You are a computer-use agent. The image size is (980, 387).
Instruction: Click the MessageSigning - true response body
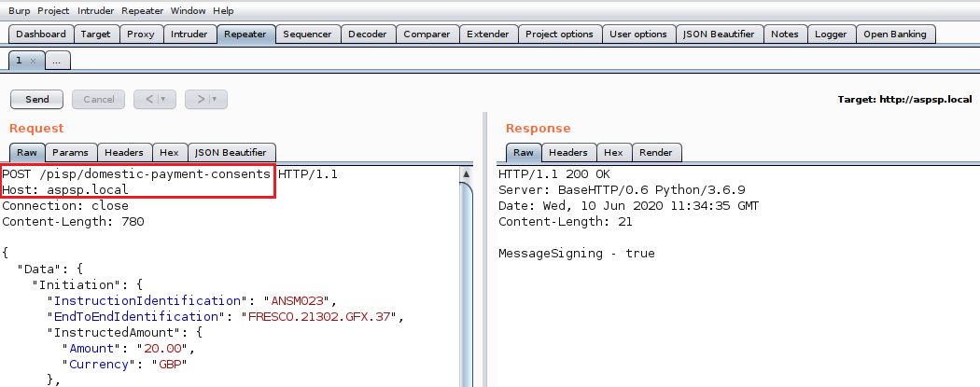(576, 254)
